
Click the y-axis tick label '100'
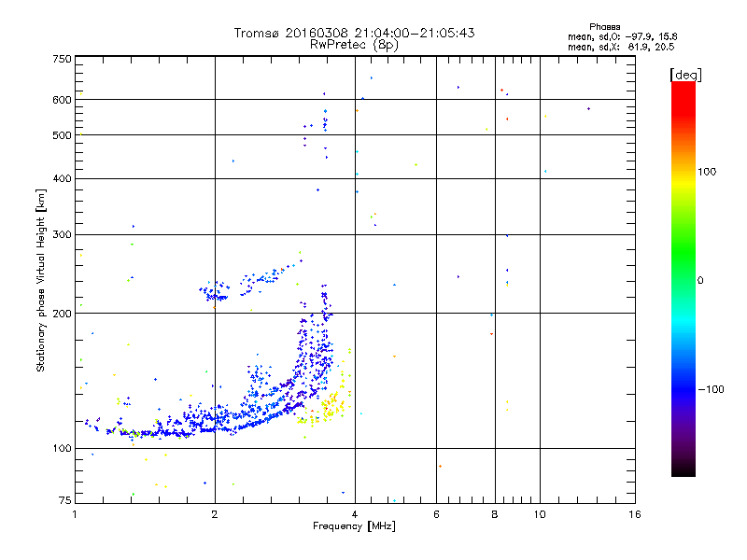pos(62,448)
